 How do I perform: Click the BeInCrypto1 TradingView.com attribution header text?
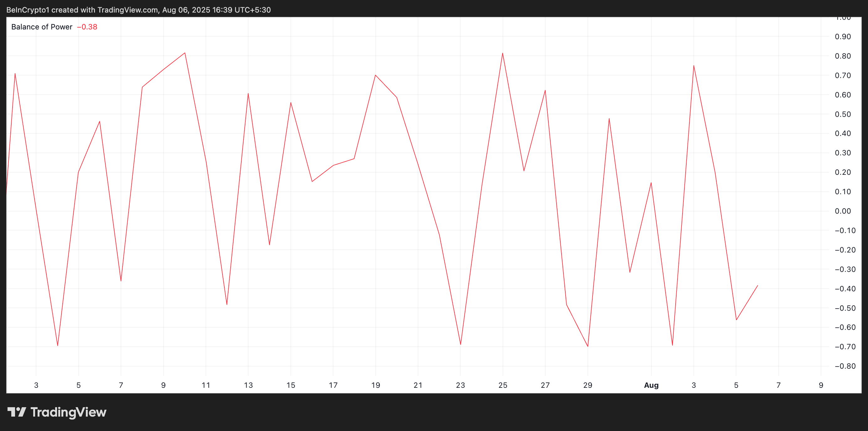point(139,10)
